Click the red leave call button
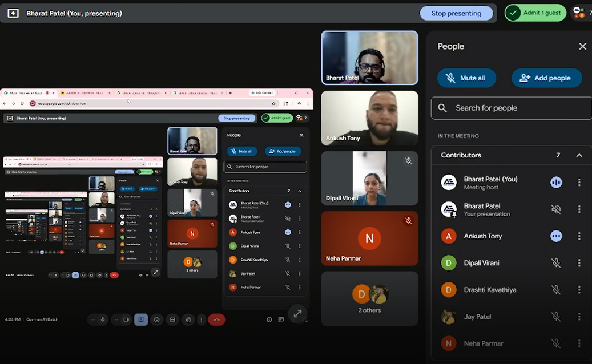 point(217,319)
